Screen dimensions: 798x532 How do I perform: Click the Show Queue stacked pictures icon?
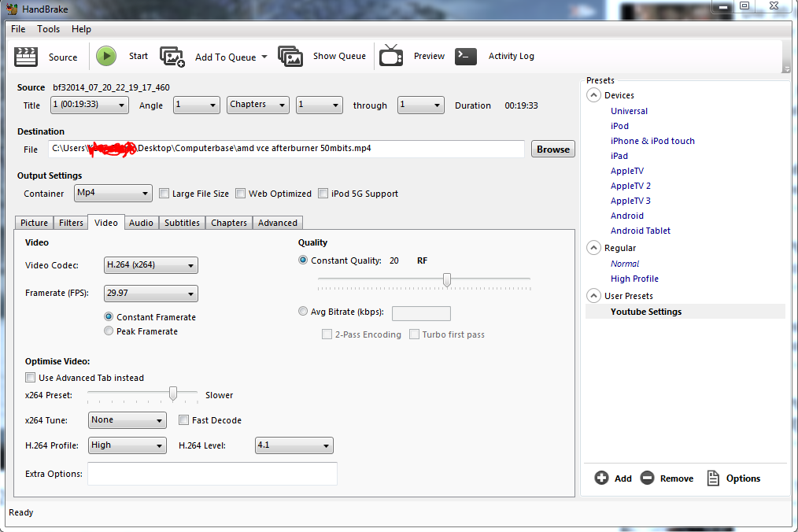point(290,56)
